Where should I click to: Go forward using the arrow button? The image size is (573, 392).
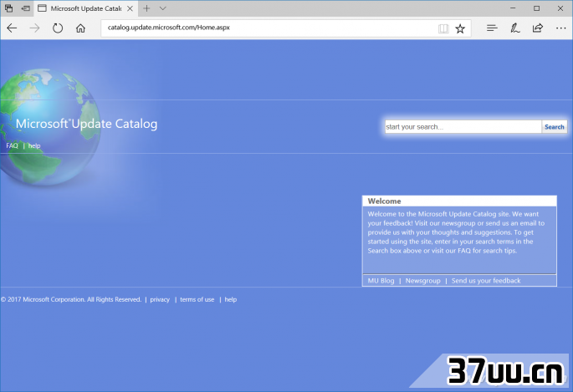pyautogui.click(x=34, y=28)
